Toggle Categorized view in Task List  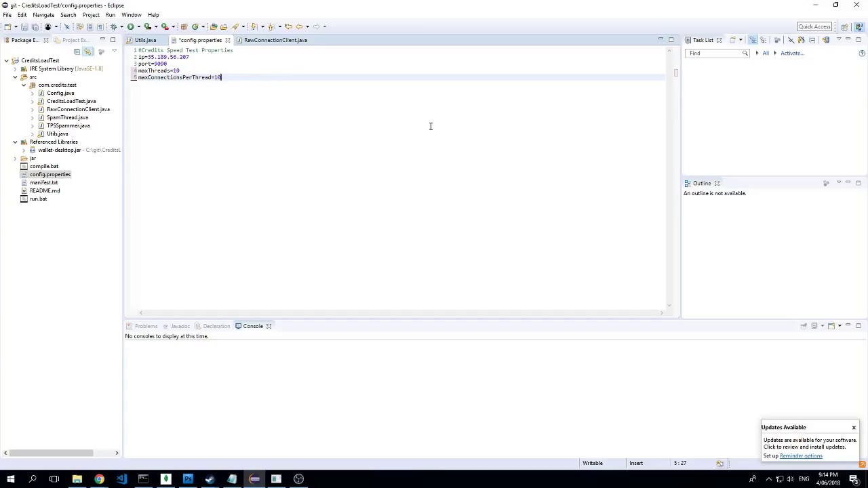pos(753,40)
